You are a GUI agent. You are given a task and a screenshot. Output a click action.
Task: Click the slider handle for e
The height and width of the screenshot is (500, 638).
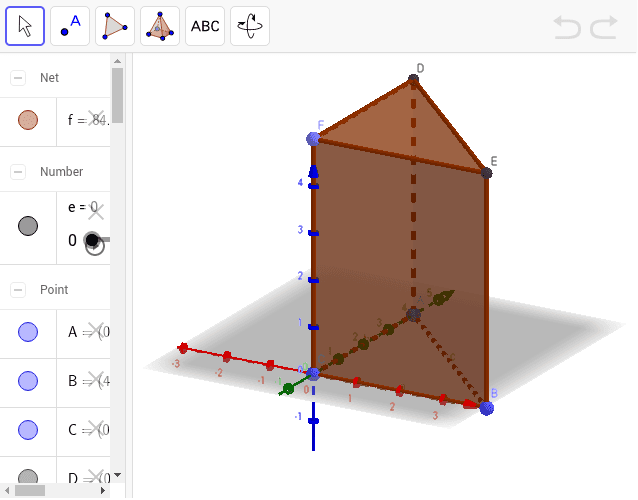pyautogui.click(x=92, y=240)
